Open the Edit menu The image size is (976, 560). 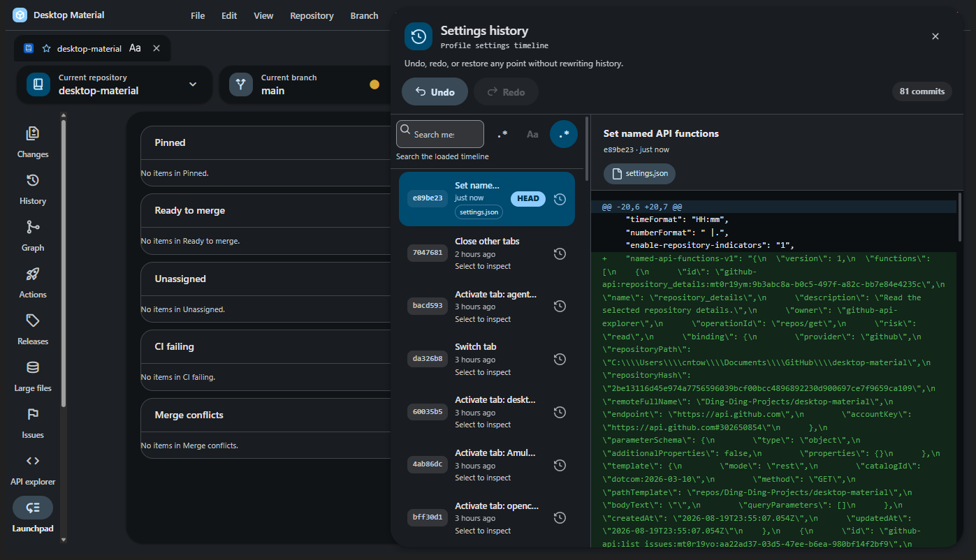point(229,15)
